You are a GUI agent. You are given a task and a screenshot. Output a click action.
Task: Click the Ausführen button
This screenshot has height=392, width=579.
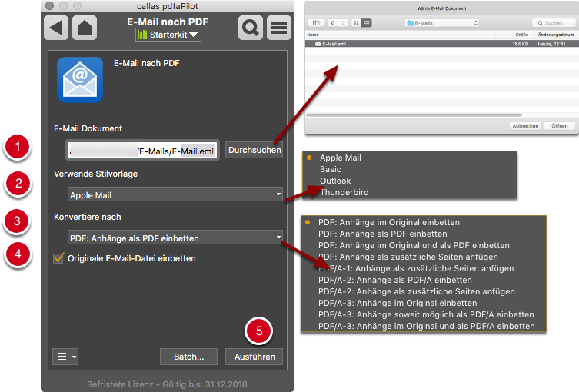pos(254,357)
